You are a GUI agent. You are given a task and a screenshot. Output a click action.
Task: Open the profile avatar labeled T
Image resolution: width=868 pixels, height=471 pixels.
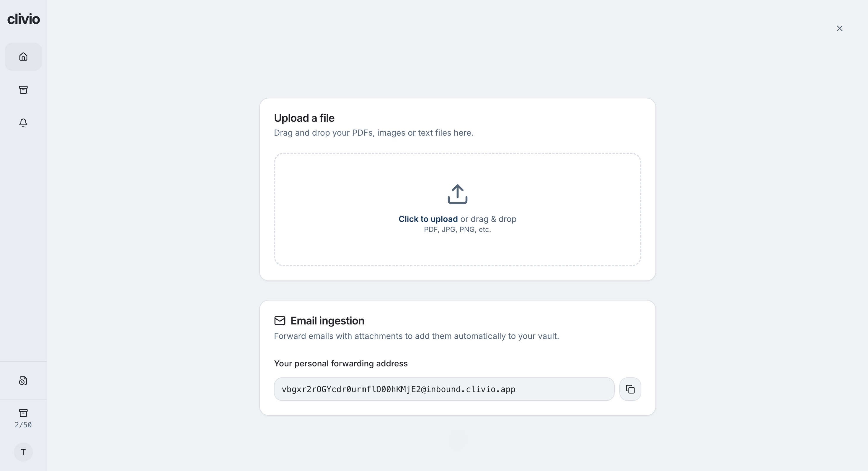pos(23,452)
